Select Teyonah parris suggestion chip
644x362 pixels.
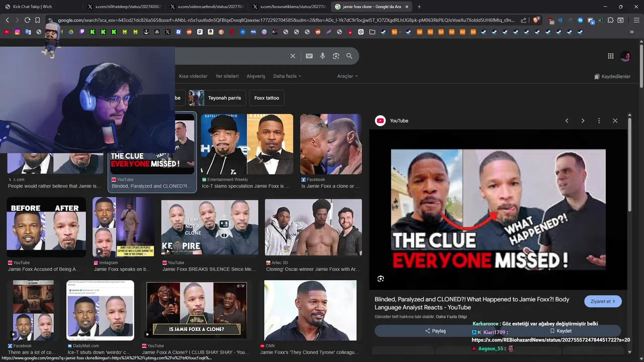point(217,98)
